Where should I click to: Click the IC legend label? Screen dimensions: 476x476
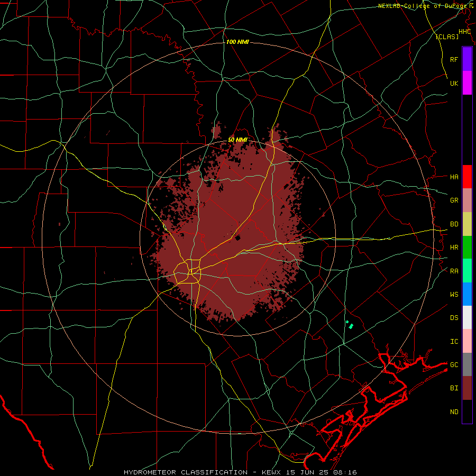click(x=454, y=341)
